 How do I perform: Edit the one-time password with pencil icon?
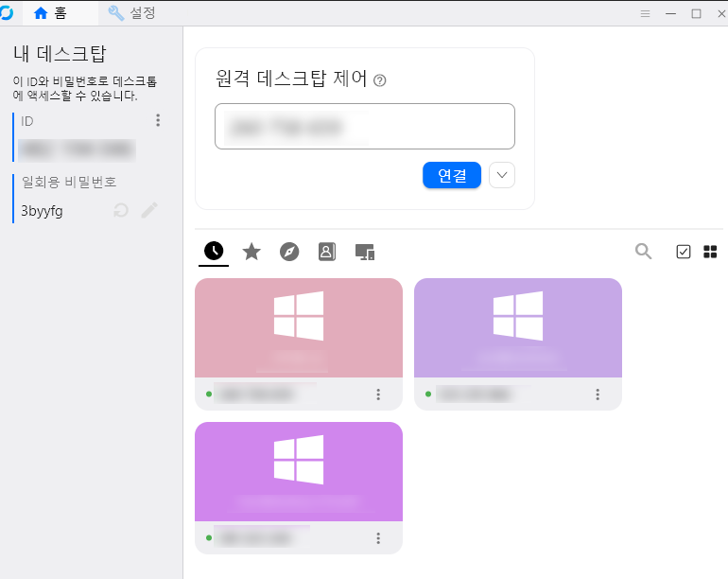(149, 211)
